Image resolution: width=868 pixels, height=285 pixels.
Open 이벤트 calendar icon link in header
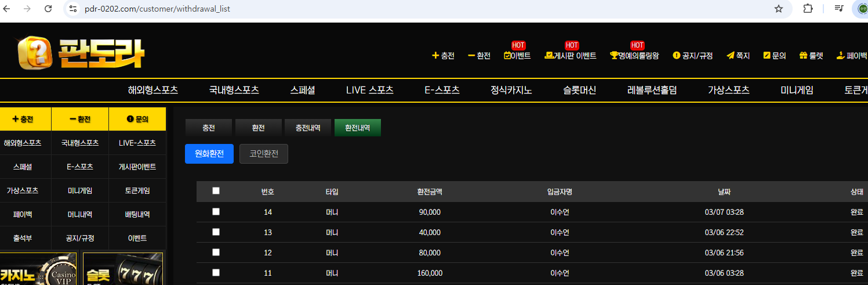pos(517,56)
